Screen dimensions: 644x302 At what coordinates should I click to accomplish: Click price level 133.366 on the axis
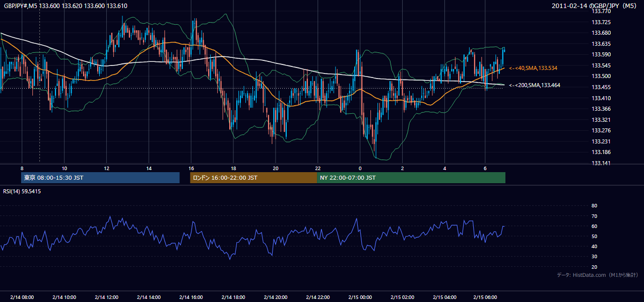click(601, 109)
